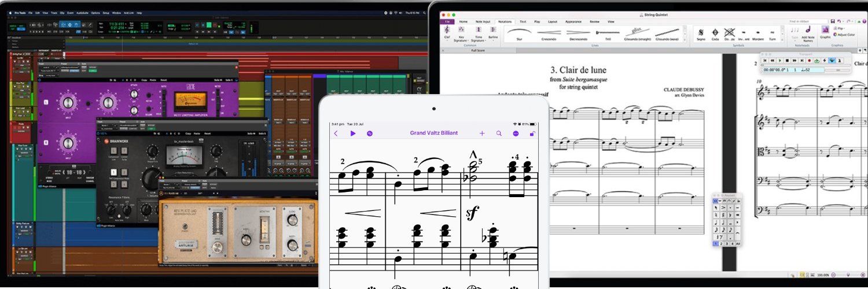Open the Sibelius File tab

(447, 22)
